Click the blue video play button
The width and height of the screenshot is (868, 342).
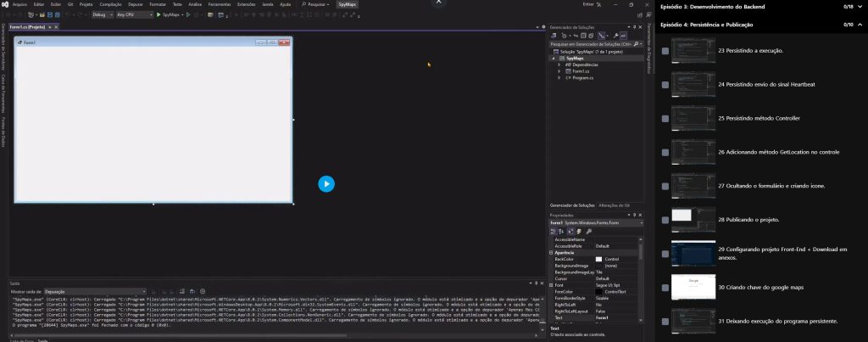coord(326,184)
